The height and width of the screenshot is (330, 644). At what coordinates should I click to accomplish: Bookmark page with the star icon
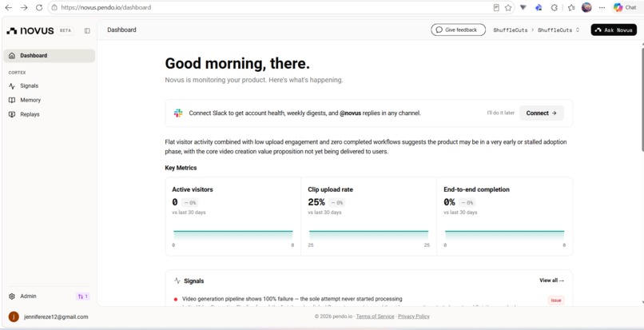click(508, 7)
